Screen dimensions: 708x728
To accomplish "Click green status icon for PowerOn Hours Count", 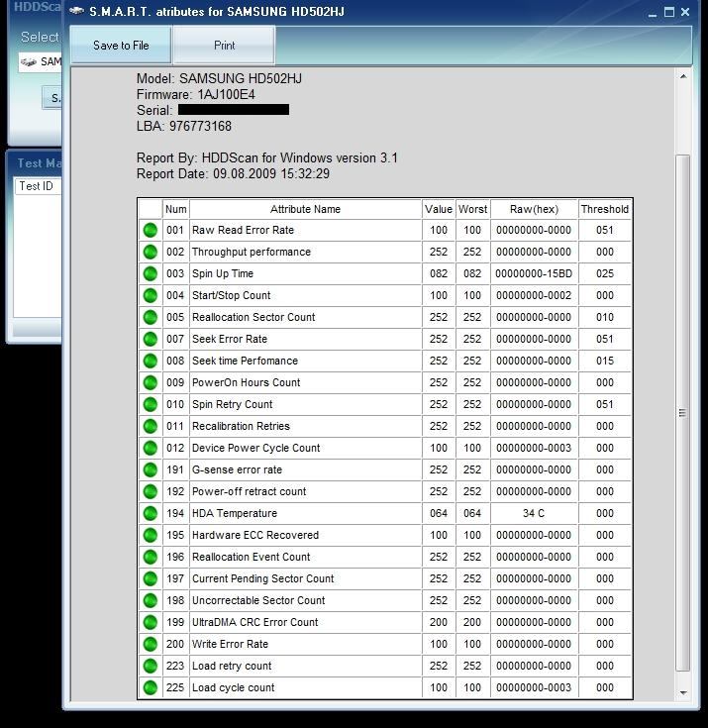I will 150,382.
